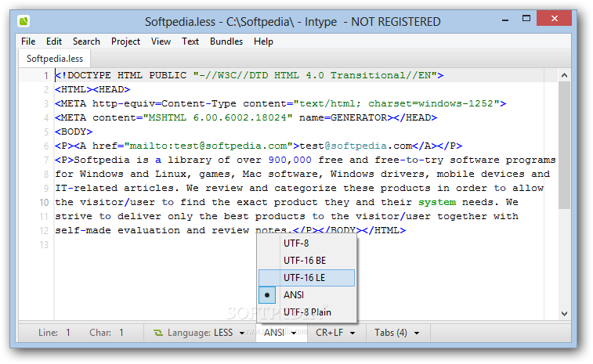The image size is (593, 364).
Task: Click the <BODY> tag on line 5
Action: point(74,132)
